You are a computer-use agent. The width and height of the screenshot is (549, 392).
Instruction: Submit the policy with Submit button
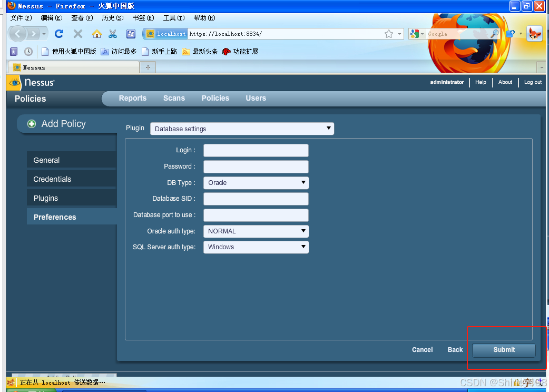coord(504,350)
